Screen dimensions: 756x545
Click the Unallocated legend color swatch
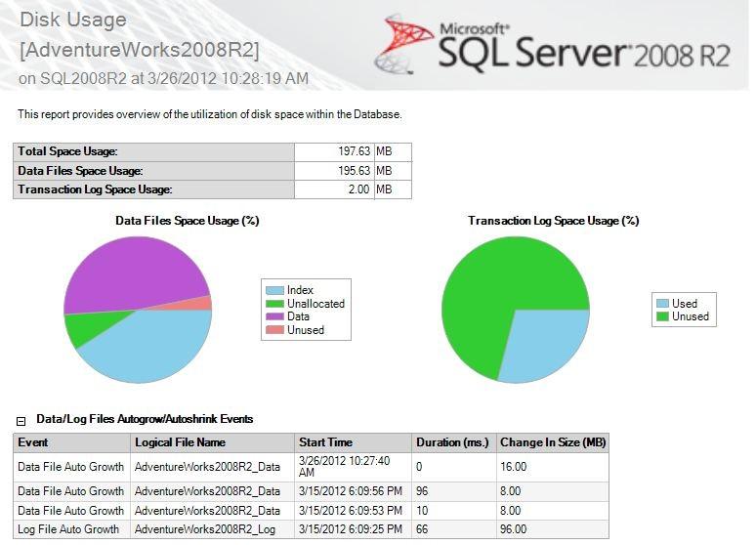click(274, 304)
